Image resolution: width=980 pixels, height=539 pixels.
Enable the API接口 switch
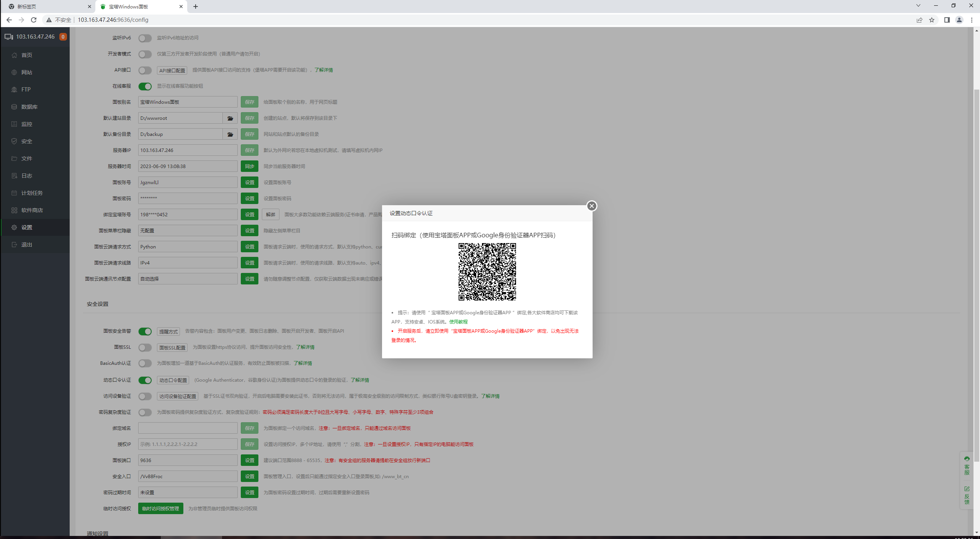145,70
